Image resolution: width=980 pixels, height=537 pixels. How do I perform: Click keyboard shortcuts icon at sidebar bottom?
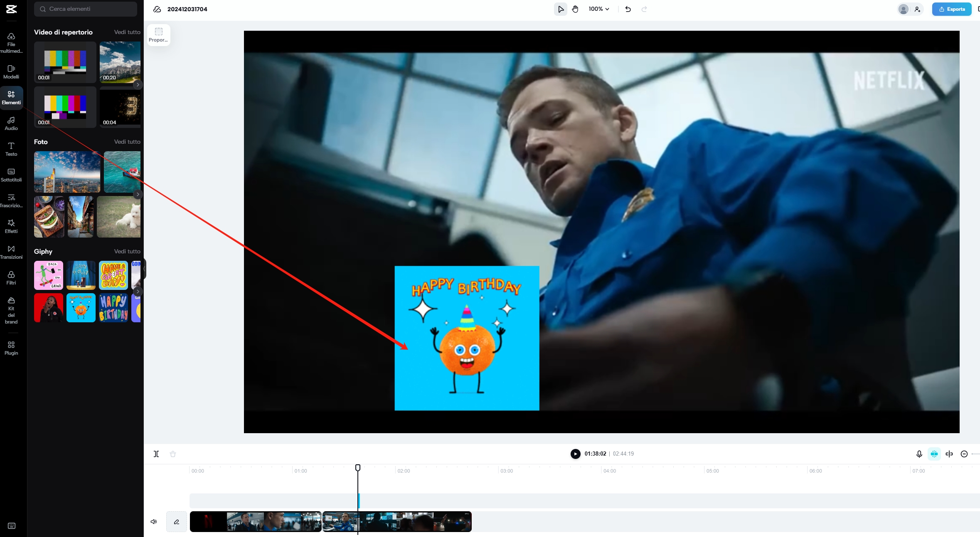12,526
